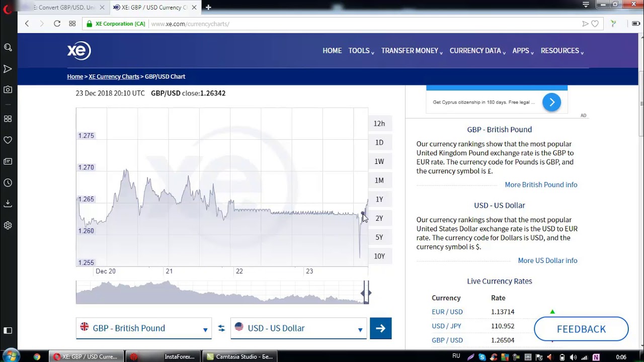Click the ad's blue arrow button
The image size is (644, 362).
[551, 102]
